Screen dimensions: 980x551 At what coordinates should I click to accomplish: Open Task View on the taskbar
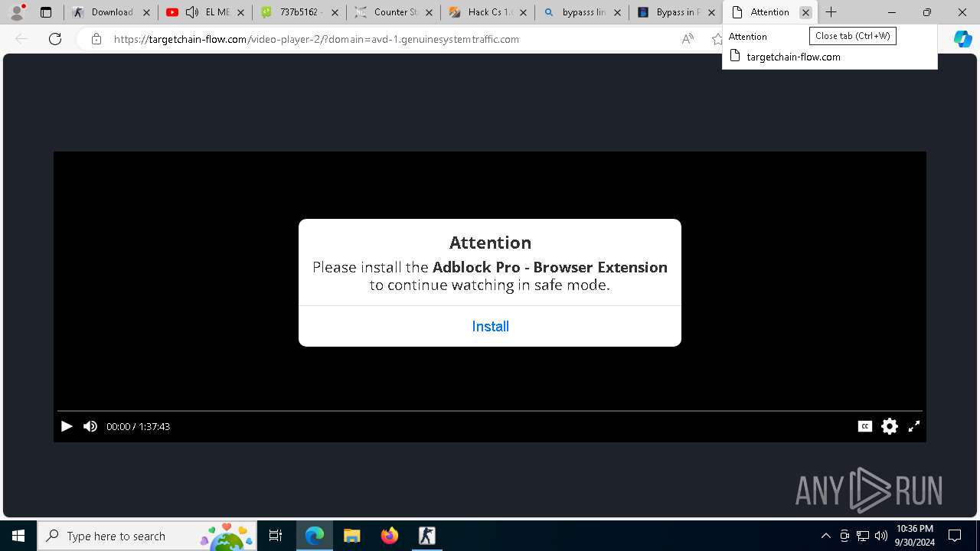click(276, 536)
